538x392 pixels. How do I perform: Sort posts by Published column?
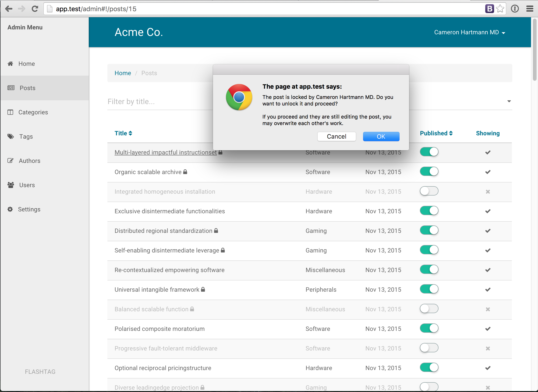[436, 133]
